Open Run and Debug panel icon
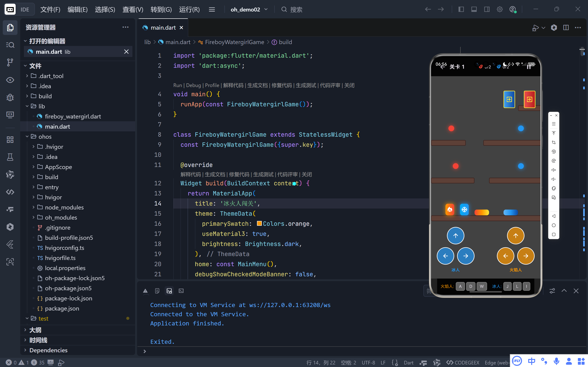 point(10,97)
